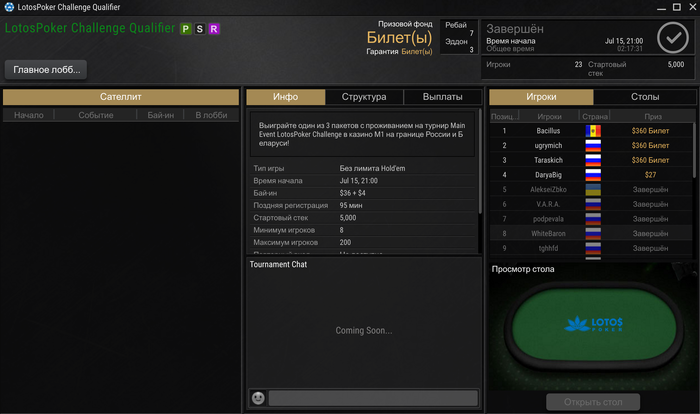The height and width of the screenshot is (414, 700).
Task: Click the flag icon next to AlekseiZbko
Action: [x=593, y=190]
